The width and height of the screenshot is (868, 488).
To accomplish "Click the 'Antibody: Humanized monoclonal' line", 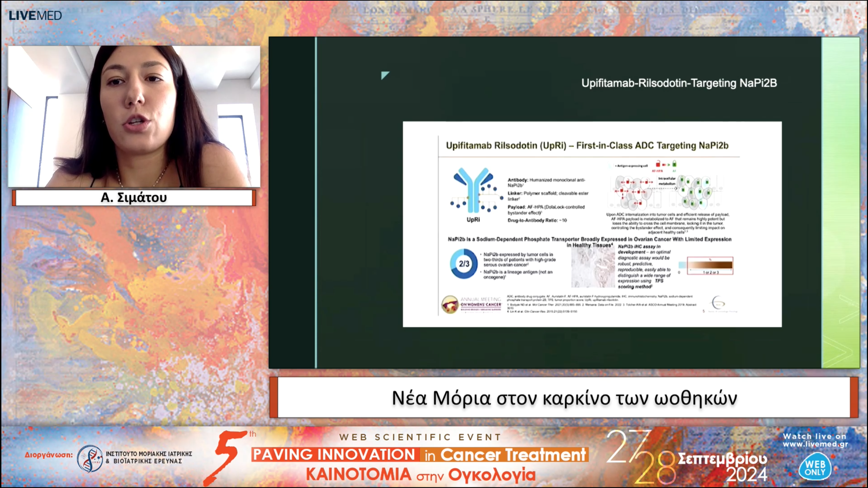I will pyautogui.click(x=546, y=183).
